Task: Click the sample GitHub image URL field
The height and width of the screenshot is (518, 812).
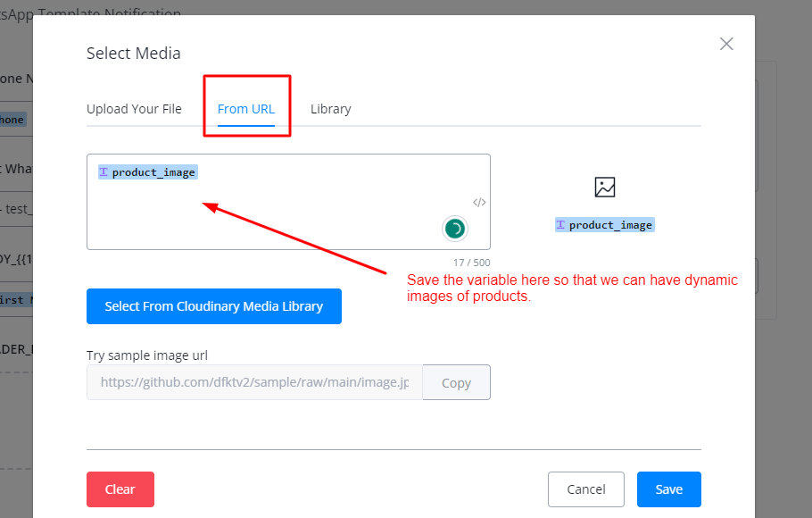Action: pos(254,382)
